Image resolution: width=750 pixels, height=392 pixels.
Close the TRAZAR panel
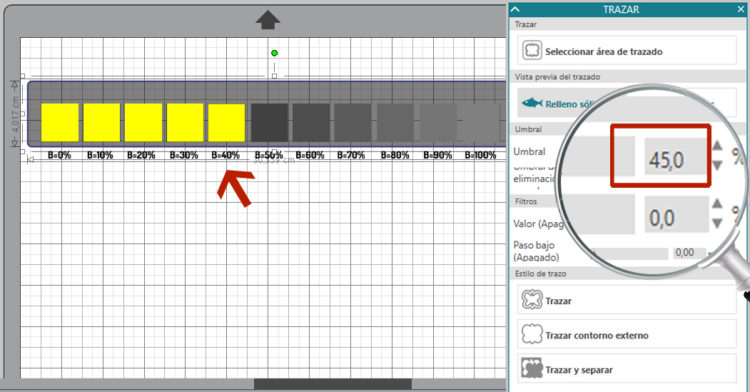click(741, 9)
